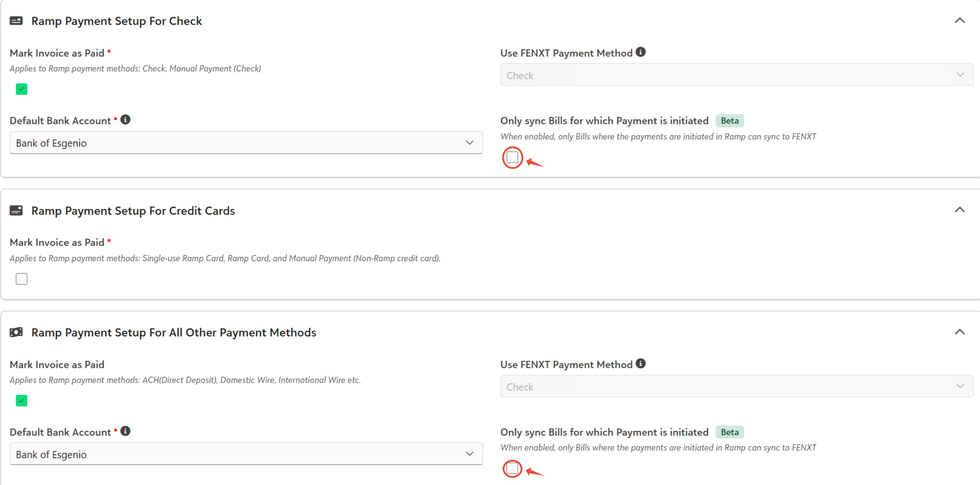Click info icon beside Default Bank Account in Check section

pos(126,120)
